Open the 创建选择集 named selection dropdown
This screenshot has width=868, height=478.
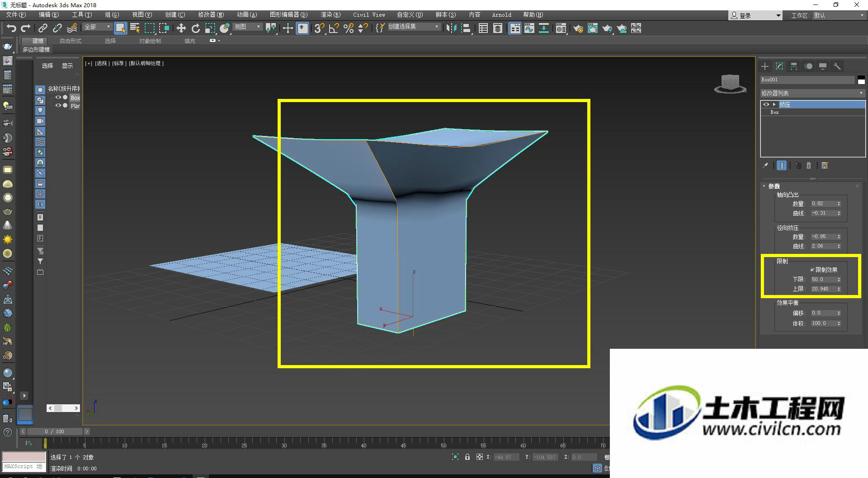tap(414, 27)
